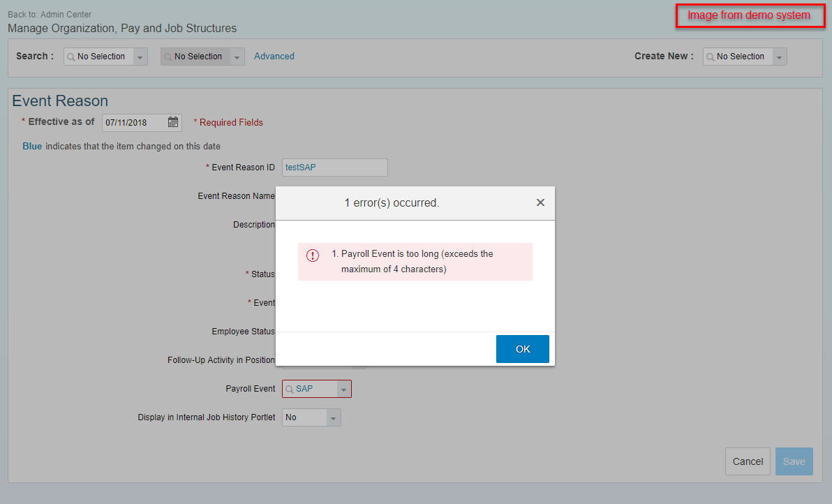Go back to Admin Center
The width and height of the screenshot is (832, 504).
(66, 15)
